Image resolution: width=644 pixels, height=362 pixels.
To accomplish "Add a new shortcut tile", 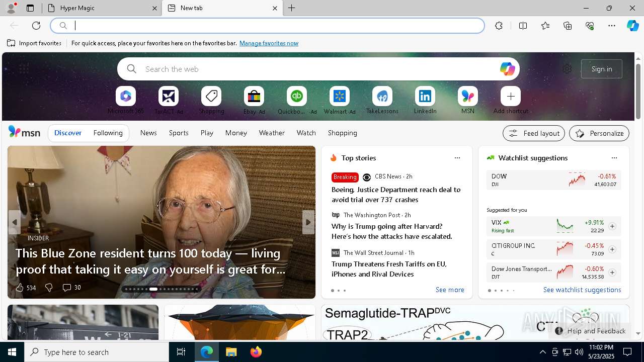I will [x=511, y=100].
